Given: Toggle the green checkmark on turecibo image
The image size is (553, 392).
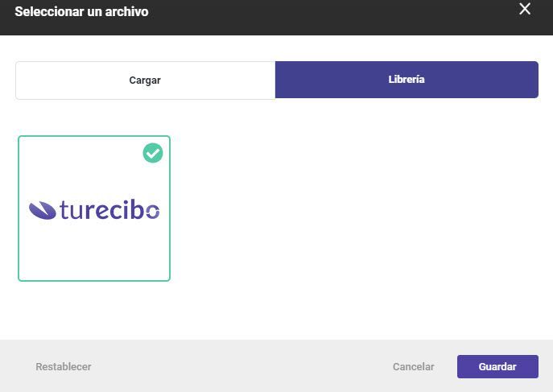Looking at the screenshot, I should 153,153.
